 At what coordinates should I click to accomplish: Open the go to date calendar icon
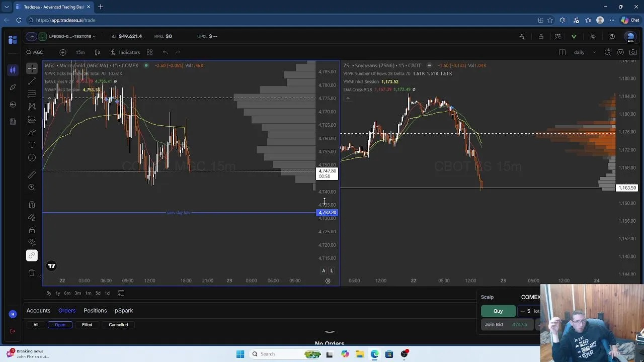(x=121, y=293)
